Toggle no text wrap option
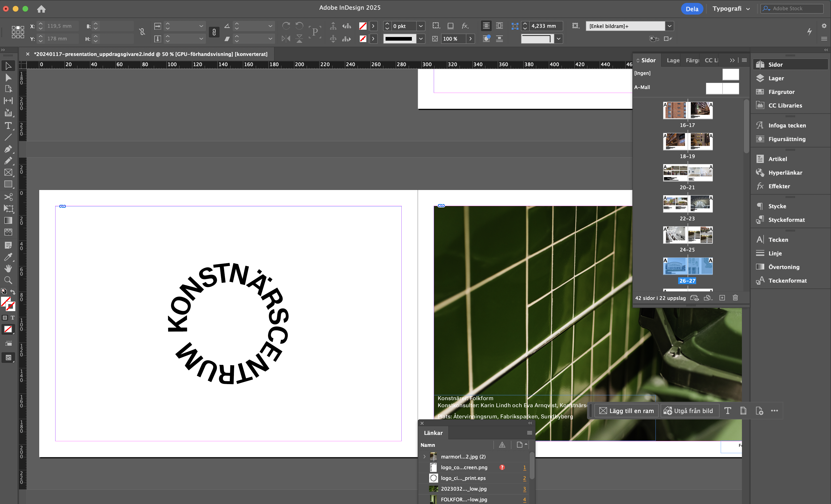Viewport: 831px width, 504px height. 486,26
